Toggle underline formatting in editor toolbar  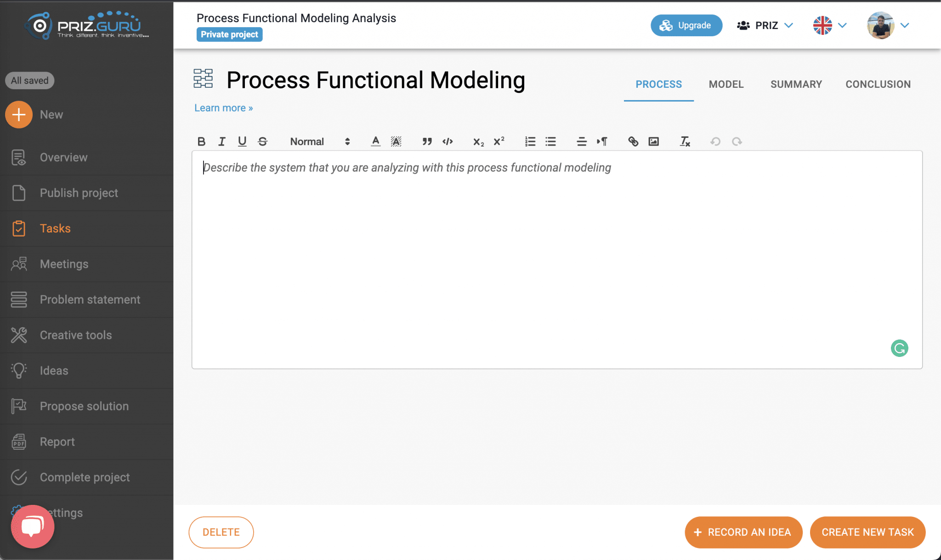pos(242,141)
